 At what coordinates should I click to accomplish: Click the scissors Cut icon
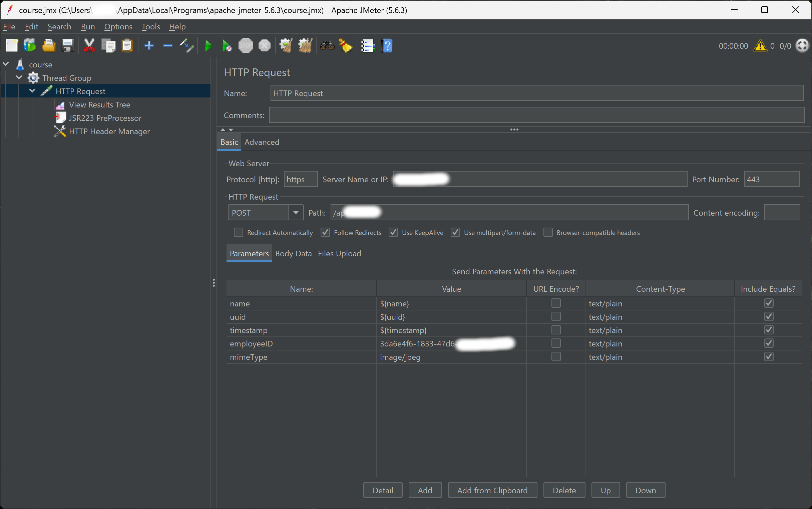click(89, 46)
